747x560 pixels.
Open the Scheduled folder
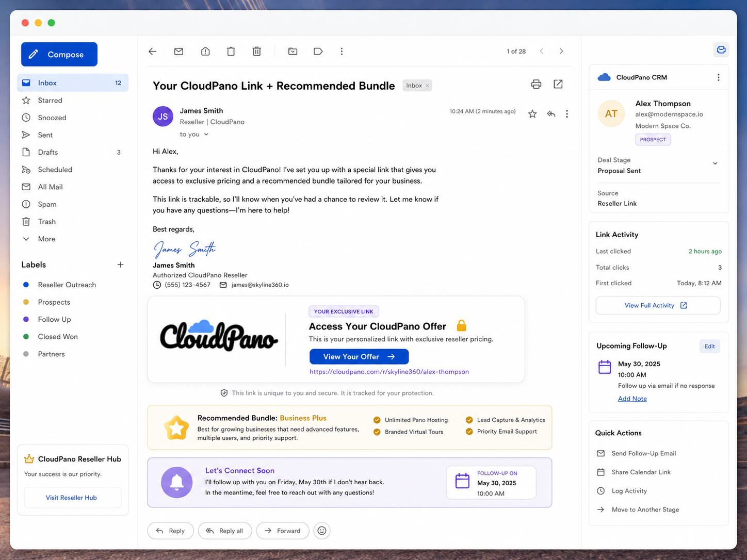(73, 170)
